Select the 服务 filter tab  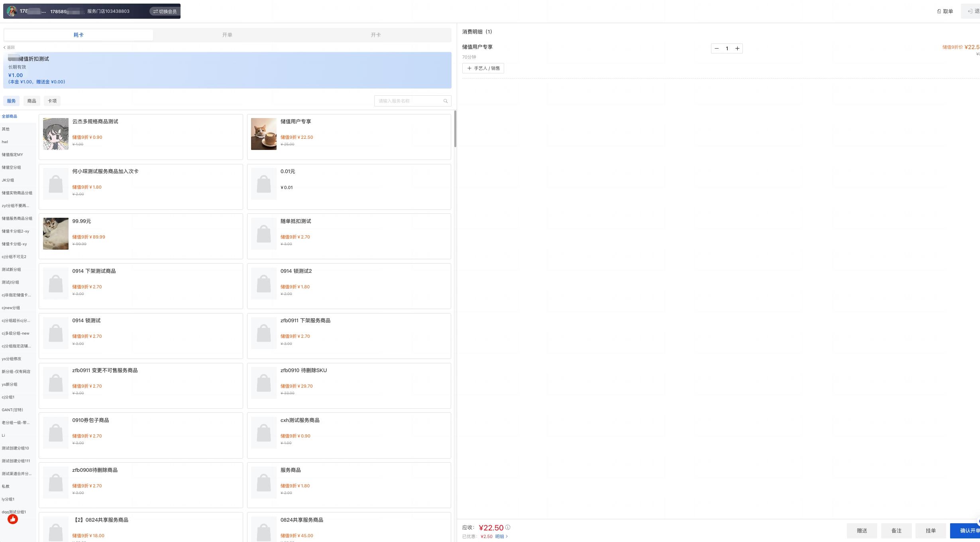pos(11,101)
